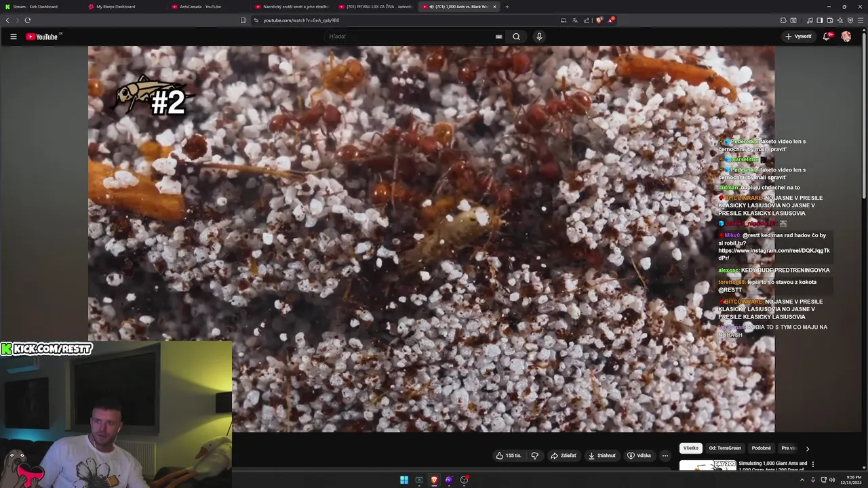Like the video (155 tis.)
Viewport: 868px width, 488px height.
click(x=509, y=455)
